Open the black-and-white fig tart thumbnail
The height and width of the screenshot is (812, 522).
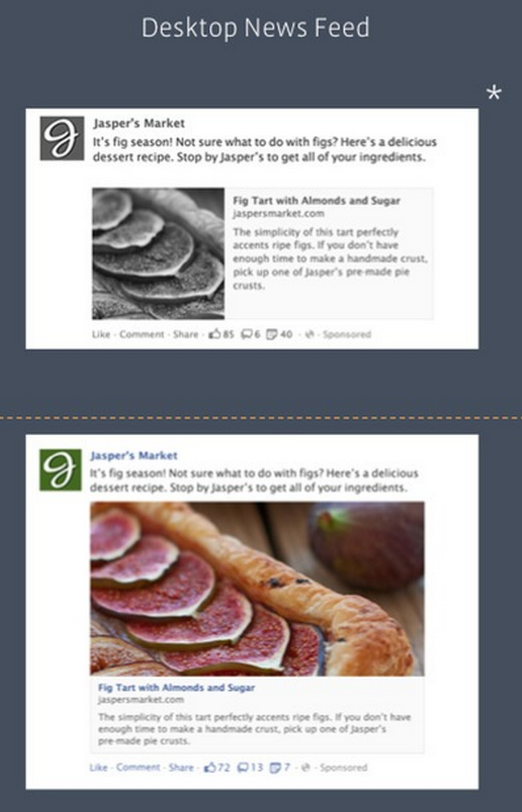click(x=158, y=254)
